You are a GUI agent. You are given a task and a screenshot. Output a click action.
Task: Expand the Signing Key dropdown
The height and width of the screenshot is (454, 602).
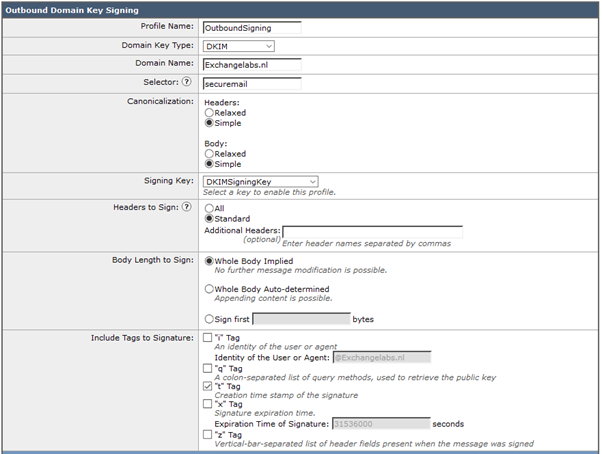click(x=260, y=181)
